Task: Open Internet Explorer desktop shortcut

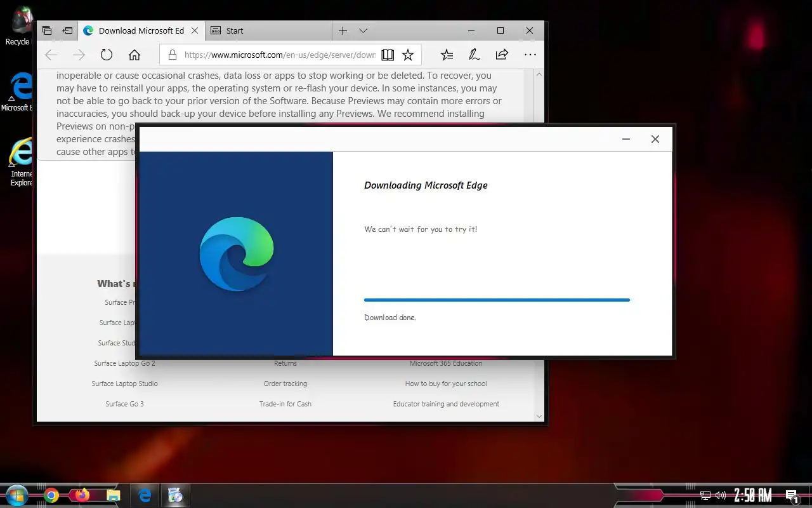Action: [20, 161]
